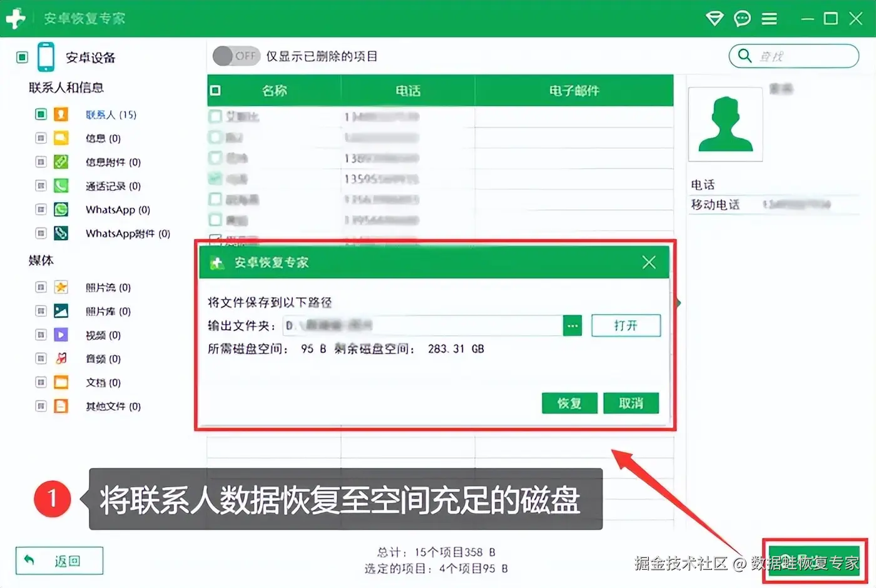
Task: Click the Video (视频) category icon
Action: point(61,335)
